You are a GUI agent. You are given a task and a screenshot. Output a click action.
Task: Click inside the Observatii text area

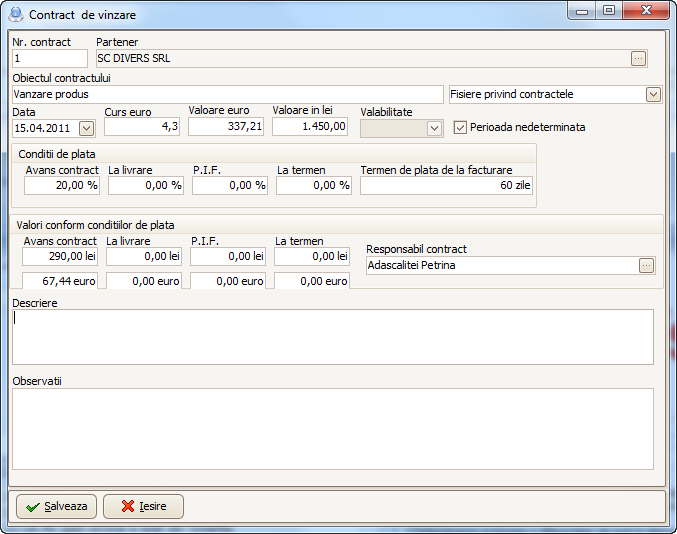point(332,428)
